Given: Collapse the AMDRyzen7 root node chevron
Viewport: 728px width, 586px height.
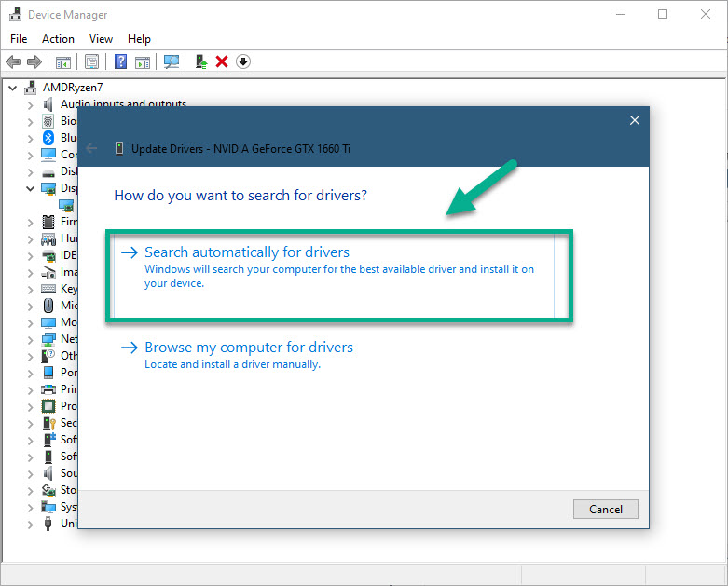Looking at the screenshot, I should [x=13, y=88].
